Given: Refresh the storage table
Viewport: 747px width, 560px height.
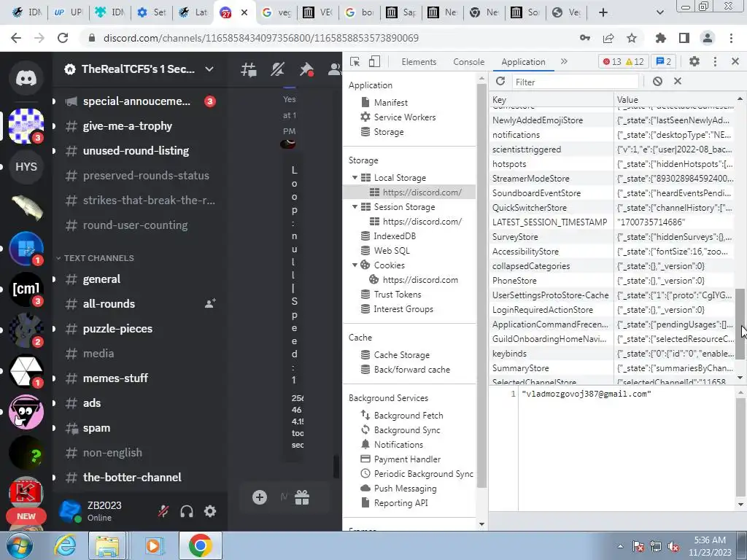Looking at the screenshot, I should tap(500, 82).
